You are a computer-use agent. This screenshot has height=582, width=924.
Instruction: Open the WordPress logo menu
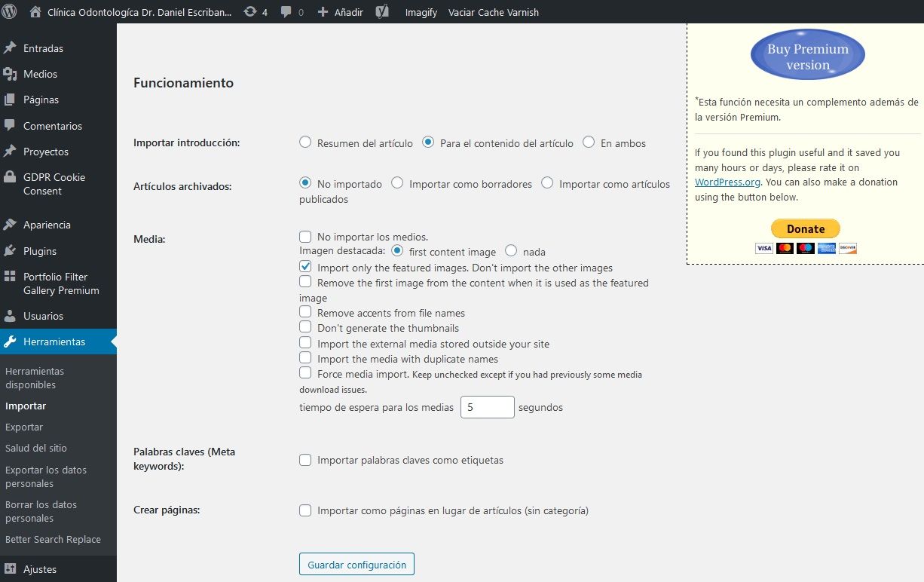tap(10, 12)
